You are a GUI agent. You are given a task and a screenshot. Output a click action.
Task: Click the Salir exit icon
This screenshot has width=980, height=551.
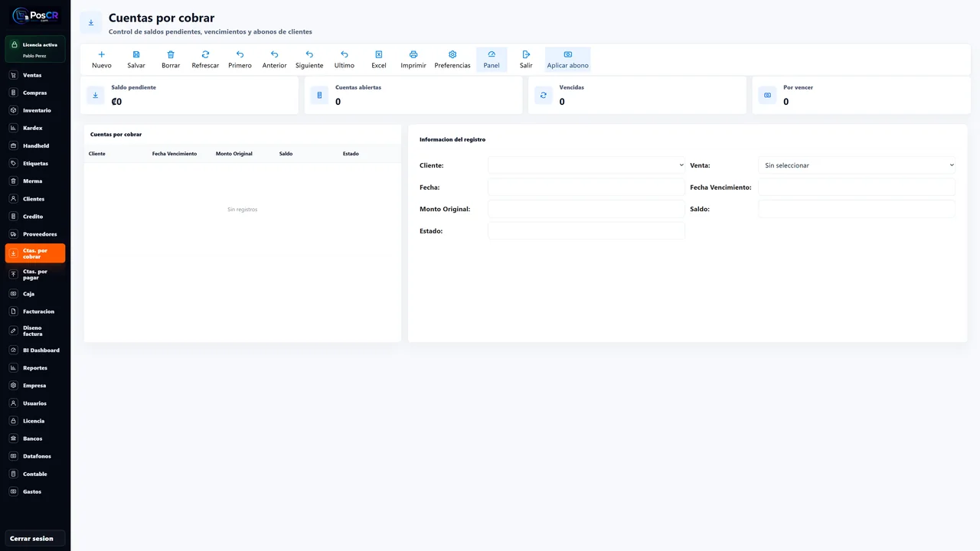coord(526,54)
